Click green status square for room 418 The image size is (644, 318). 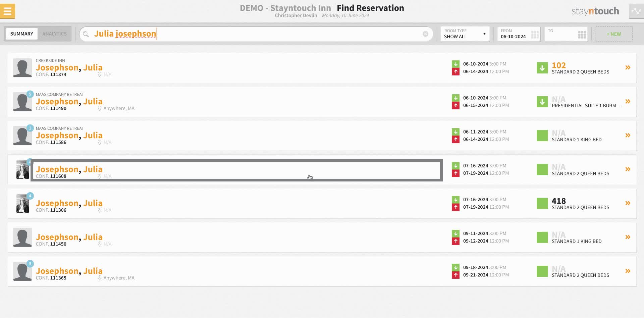click(542, 203)
